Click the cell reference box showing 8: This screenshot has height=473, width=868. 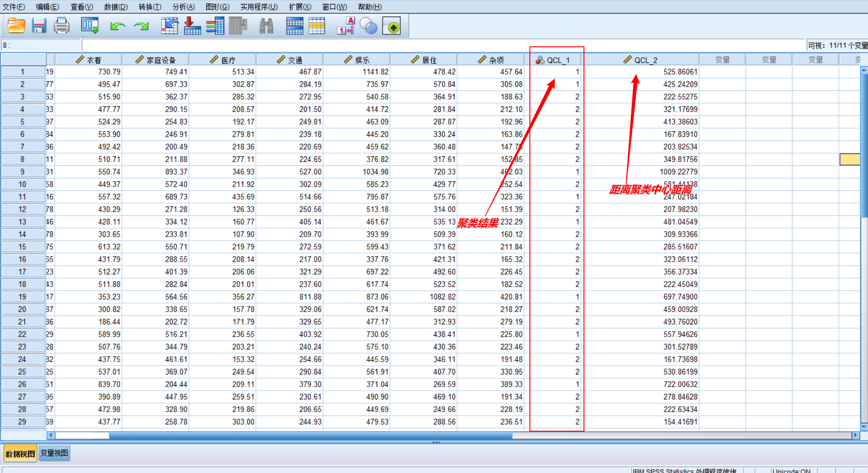click(x=41, y=45)
